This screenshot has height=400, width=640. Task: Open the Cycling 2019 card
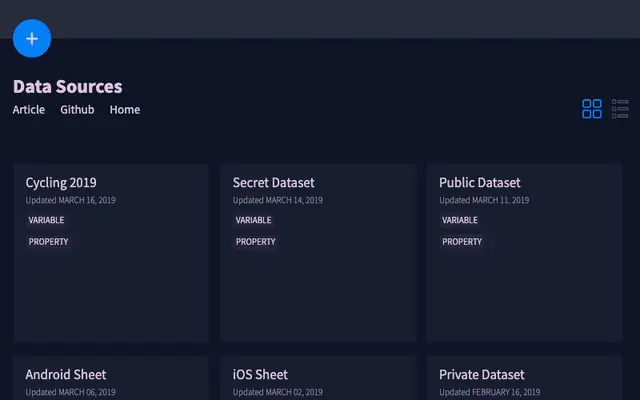point(111,253)
